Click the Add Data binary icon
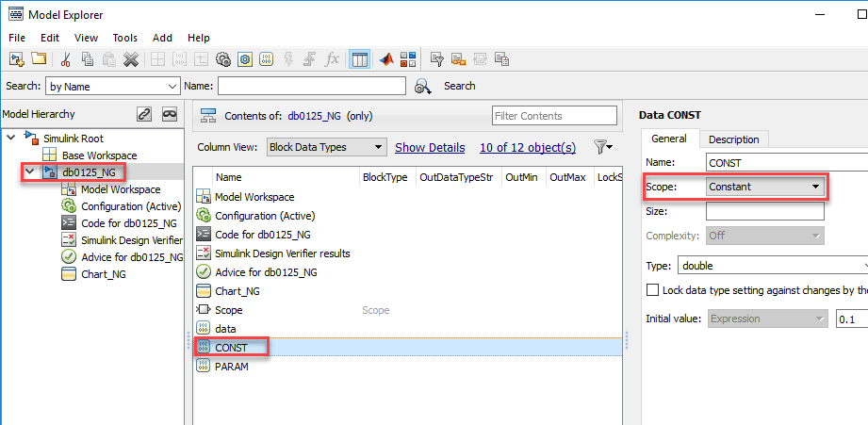Screen dimensions: 868x425 [x=267, y=59]
